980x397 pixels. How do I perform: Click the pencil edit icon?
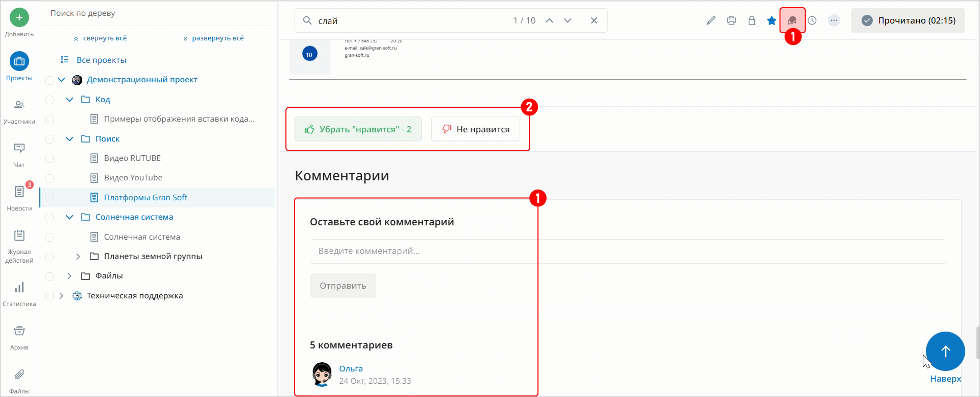710,20
